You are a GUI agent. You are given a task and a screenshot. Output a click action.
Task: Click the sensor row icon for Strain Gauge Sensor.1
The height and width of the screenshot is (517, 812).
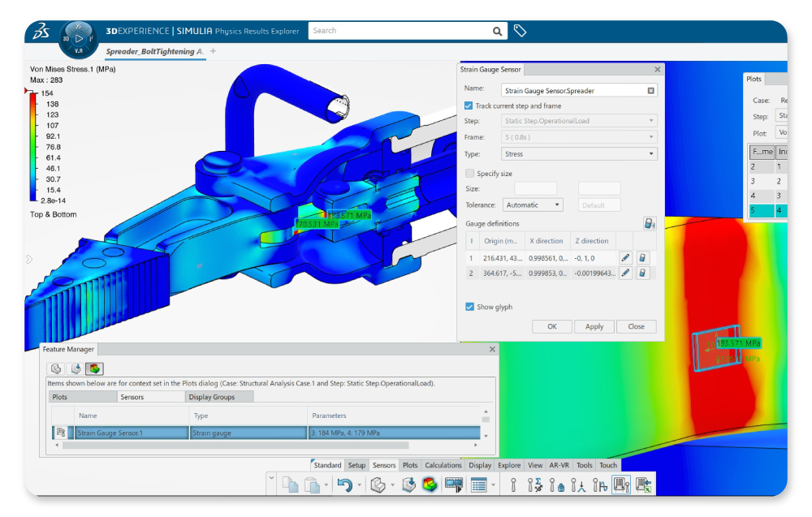(61, 433)
